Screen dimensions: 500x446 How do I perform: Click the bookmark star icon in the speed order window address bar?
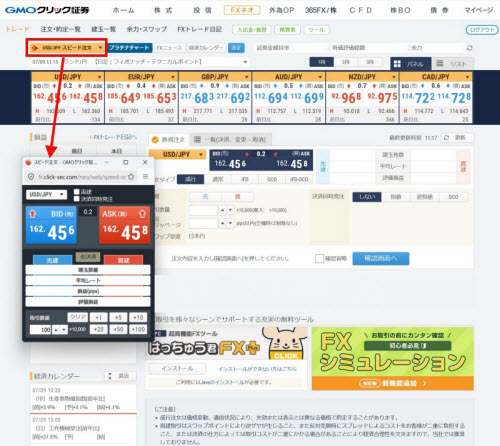(131, 177)
